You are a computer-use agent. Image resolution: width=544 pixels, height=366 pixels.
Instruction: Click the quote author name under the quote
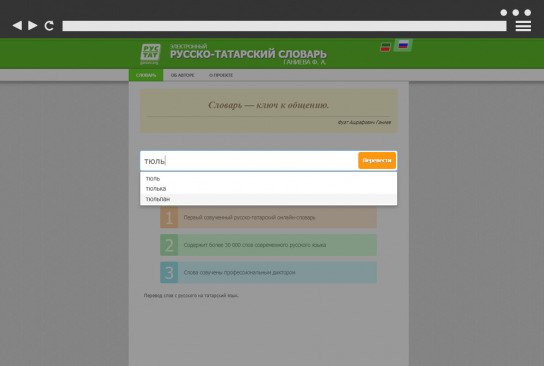[364, 122]
